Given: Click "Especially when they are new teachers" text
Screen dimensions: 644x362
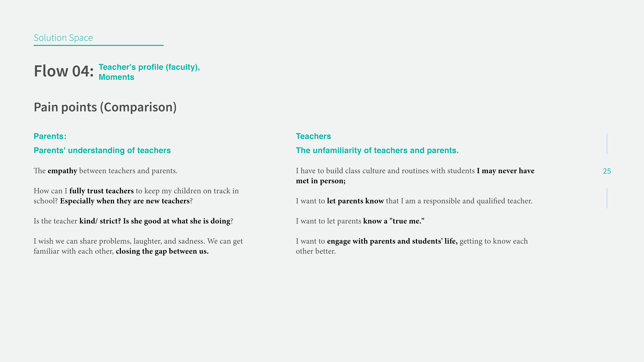Looking at the screenshot, I should pos(125,201).
